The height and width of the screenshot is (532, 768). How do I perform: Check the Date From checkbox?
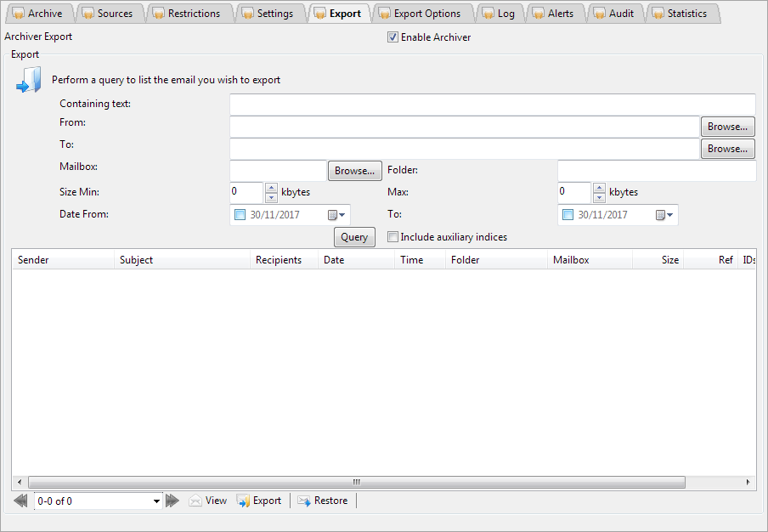point(240,215)
